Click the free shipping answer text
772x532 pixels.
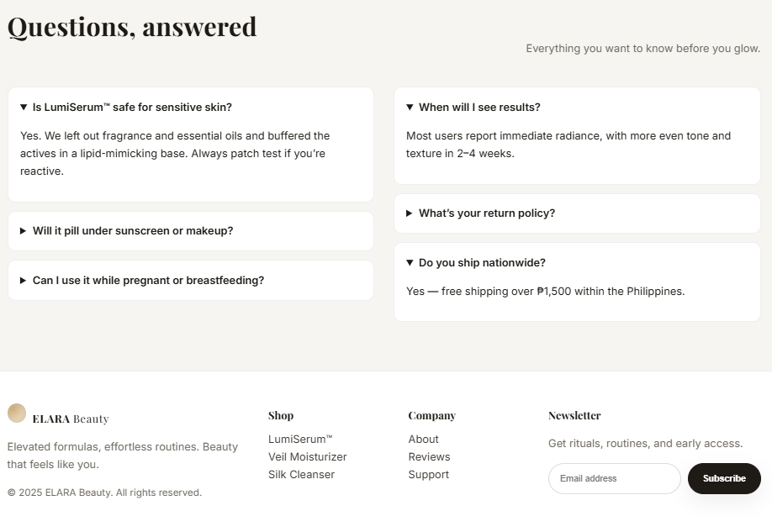pos(545,292)
